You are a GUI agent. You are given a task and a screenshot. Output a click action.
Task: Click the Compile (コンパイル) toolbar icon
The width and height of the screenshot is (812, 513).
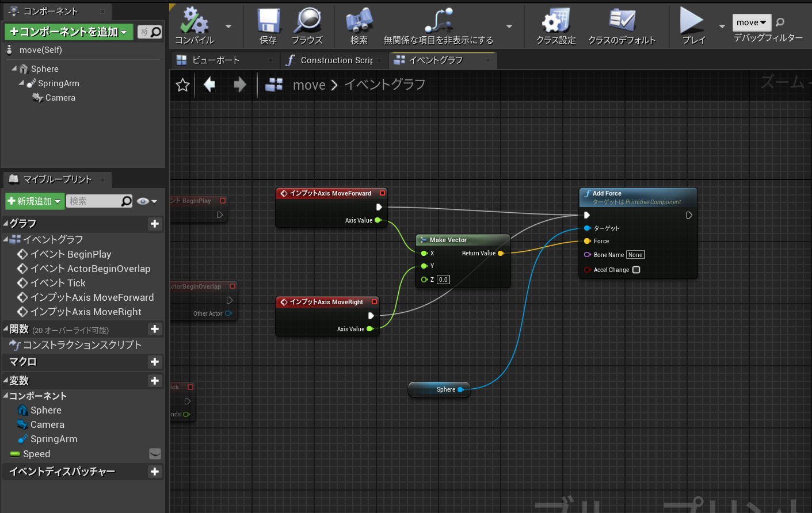[194, 21]
